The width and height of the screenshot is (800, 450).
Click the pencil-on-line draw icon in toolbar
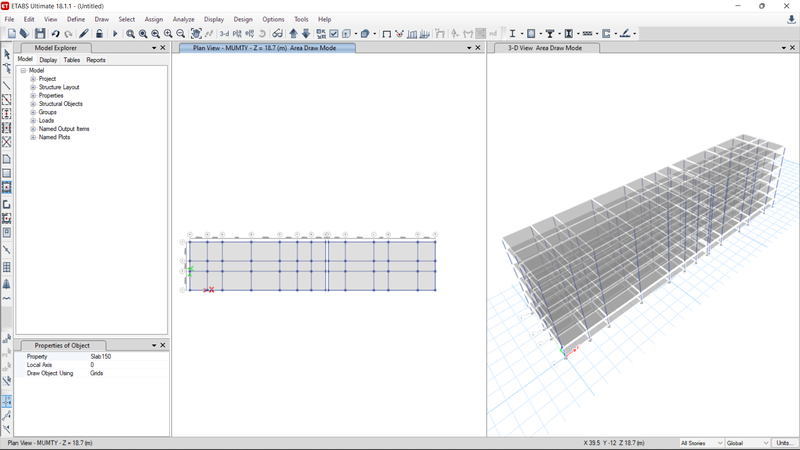[625, 34]
